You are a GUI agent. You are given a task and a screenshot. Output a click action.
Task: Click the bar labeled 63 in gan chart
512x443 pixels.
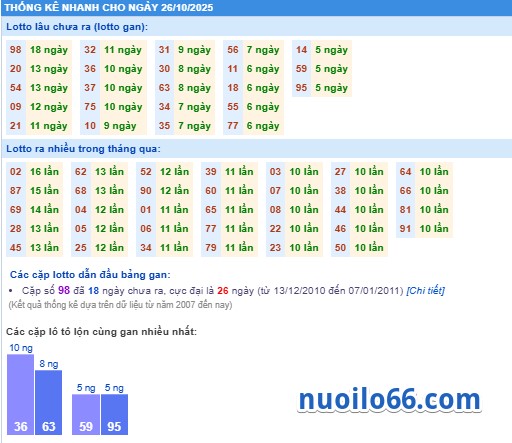pos(49,403)
